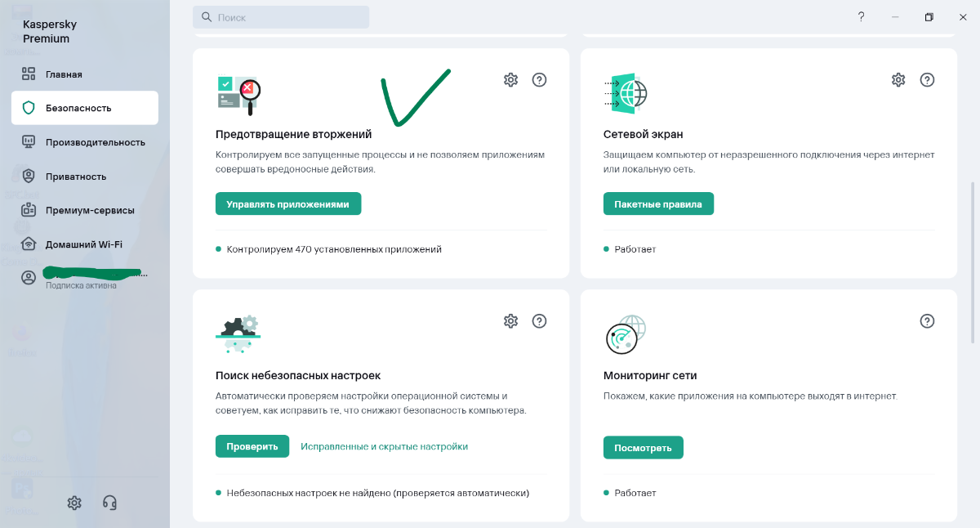Image resolution: width=980 pixels, height=528 pixels.
Task: Click the Поиск небезопасных настроек gears illustration
Action: (238, 333)
